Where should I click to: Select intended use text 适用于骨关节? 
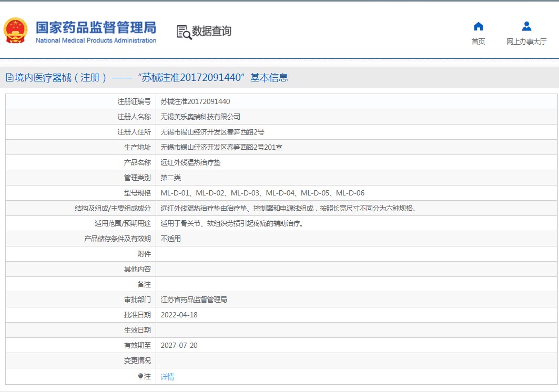232,223
